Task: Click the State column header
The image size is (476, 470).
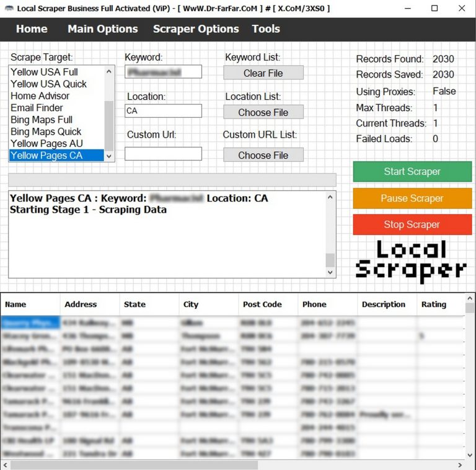Action: (149, 304)
